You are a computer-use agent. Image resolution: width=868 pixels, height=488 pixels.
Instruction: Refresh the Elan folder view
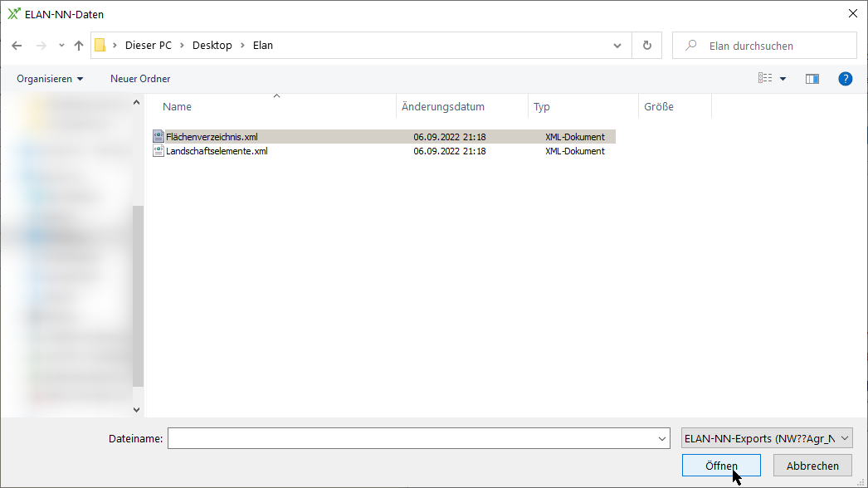(646, 46)
